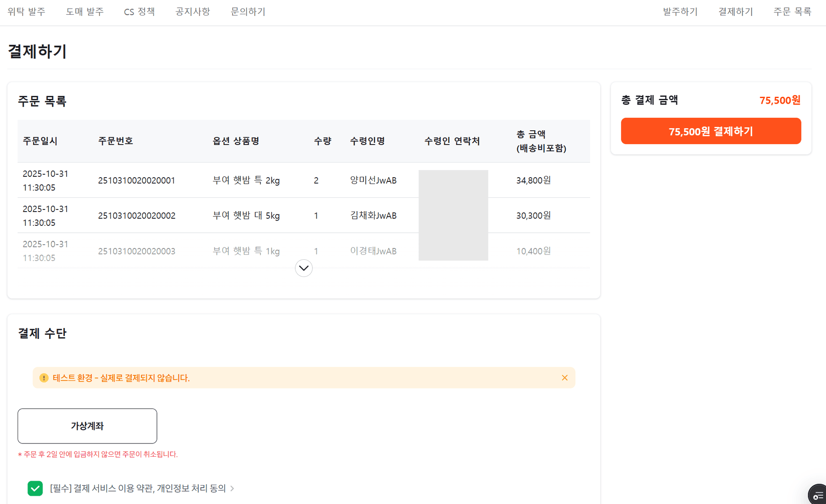Open 도매 발주 menu
Viewport: 826px width, 504px height.
pyautogui.click(x=85, y=12)
